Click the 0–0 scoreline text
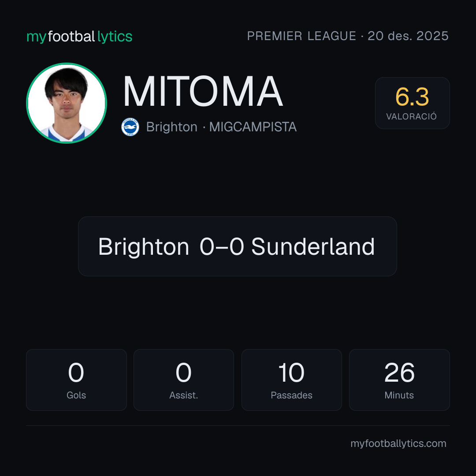 click(222, 246)
